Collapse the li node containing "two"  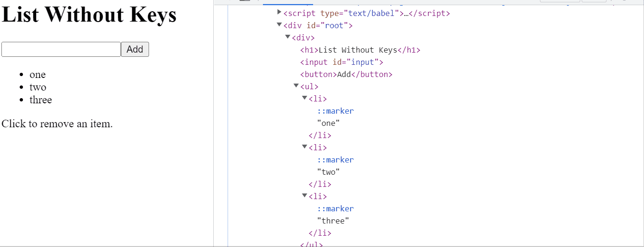coord(305,147)
